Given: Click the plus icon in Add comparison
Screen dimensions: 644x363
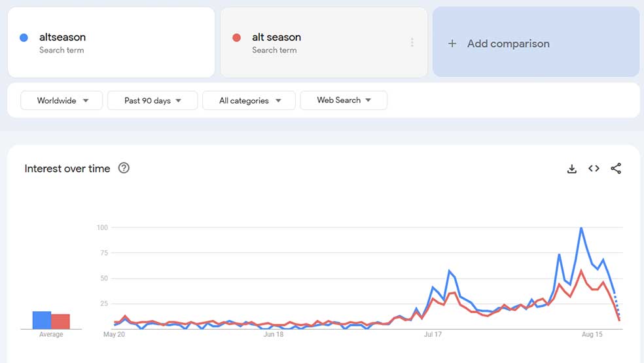Looking at the screenshot, I should tap(452, 44).
